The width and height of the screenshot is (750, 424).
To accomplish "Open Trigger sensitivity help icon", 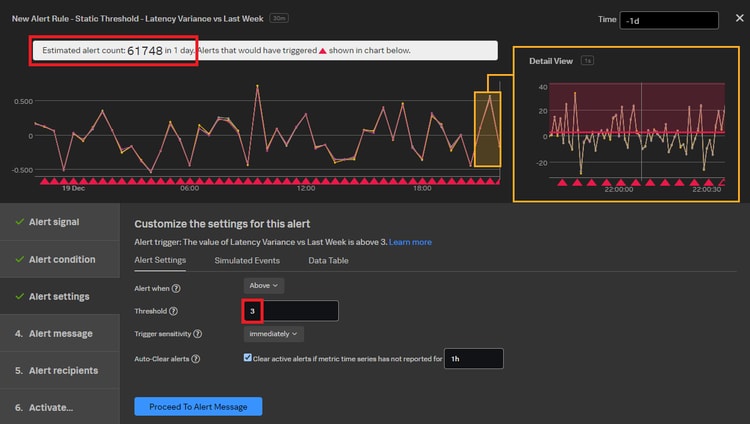I will [198, 334].
